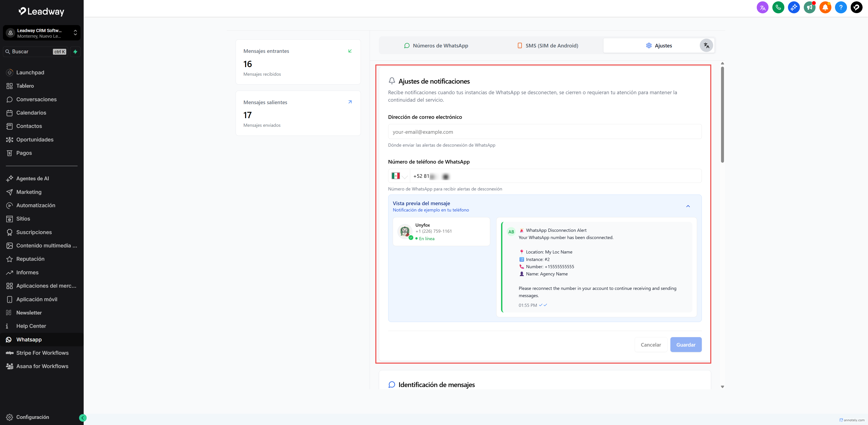Open the Mexico flag country code dropdown
Viewport: 868px width, 425px height.
point(399,176)
